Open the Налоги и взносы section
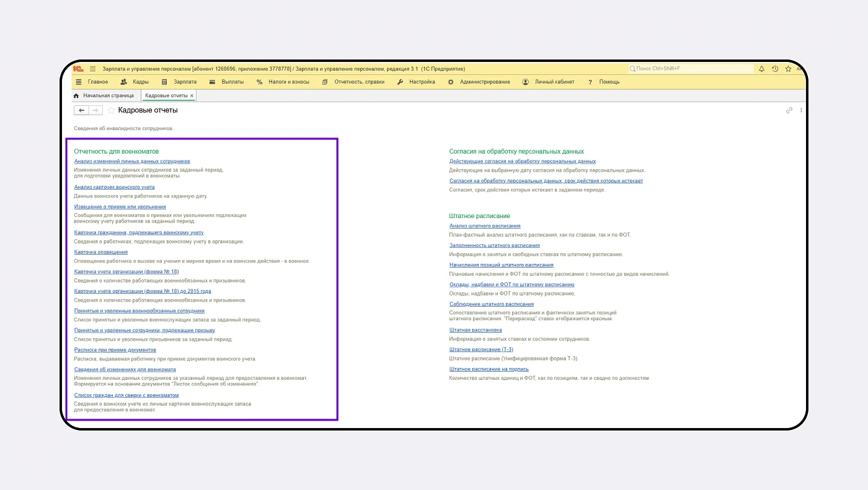Image resolution: width=868 pixels, height=490 pixels. tap(288, 82)
